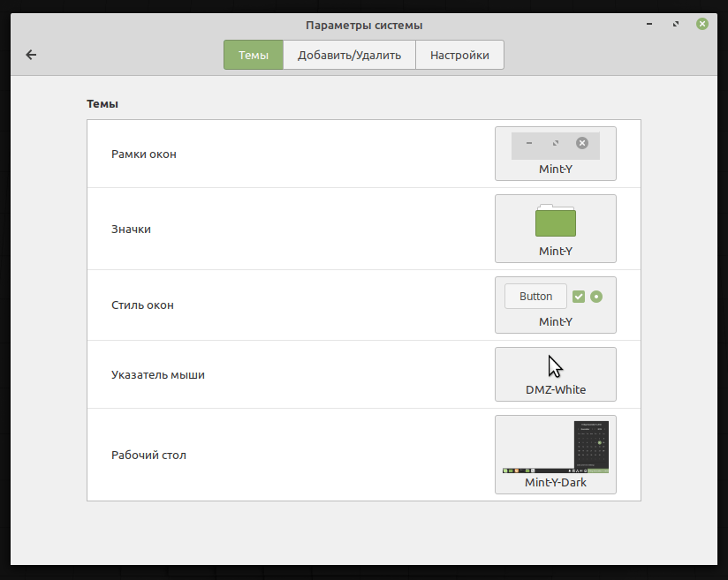This screenshot has width=728, height=580.
Task: Close the window with green X
Action: pyautogui.click(x=702, y=24)
